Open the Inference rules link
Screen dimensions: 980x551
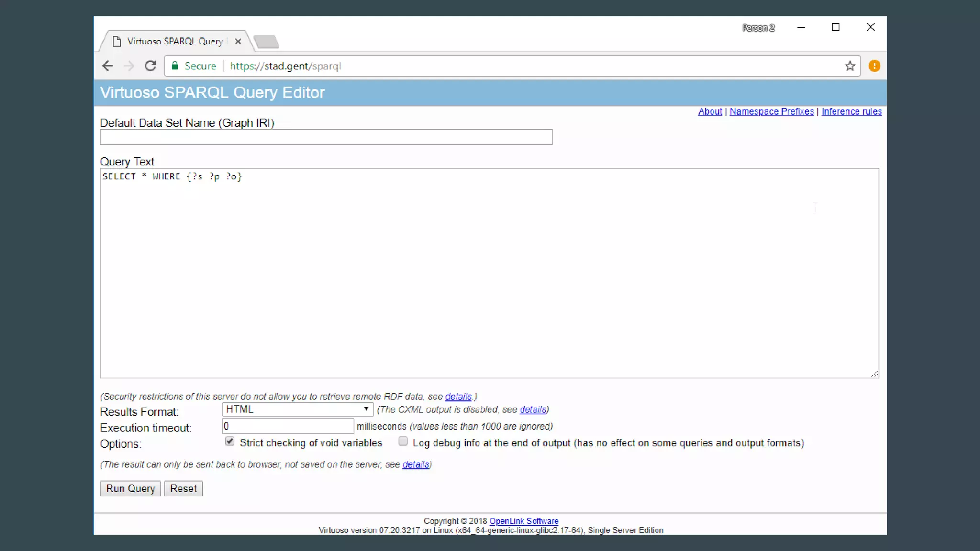(851, 111)
